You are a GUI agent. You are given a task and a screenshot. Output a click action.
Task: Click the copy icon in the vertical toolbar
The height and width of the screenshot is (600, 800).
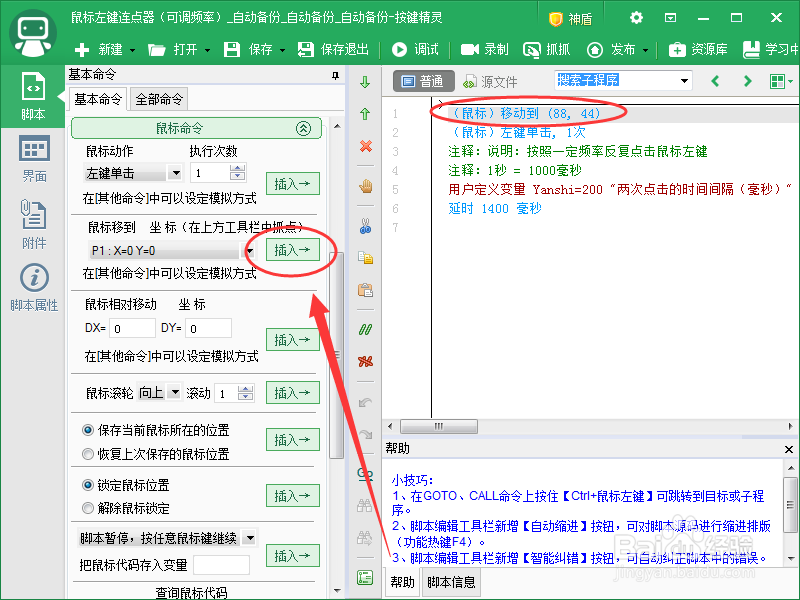point(365,257)
